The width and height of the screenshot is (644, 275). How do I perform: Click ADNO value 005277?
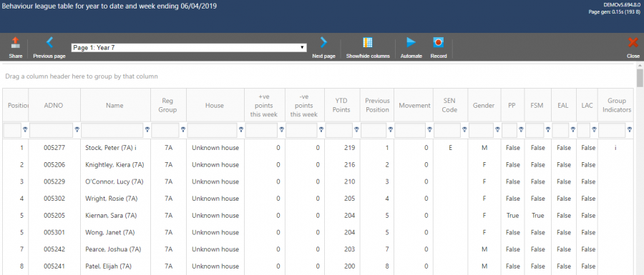click(54, 148)
